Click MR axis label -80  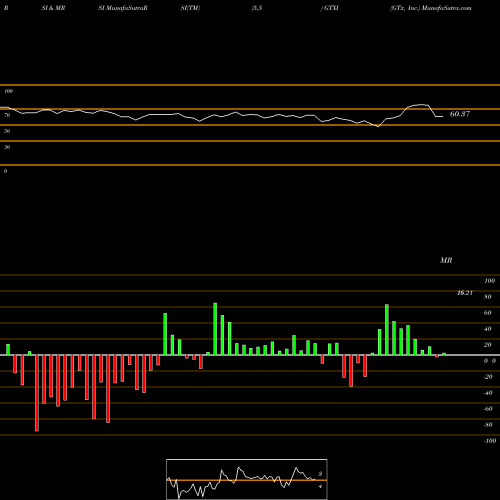coord(488,425)
